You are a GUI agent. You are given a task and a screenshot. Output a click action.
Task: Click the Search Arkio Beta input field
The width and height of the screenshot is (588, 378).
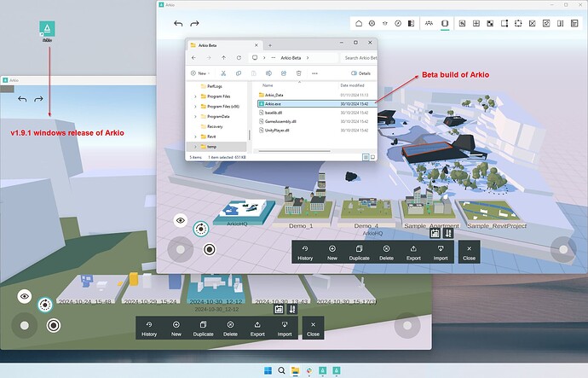[x=359, y=58]
